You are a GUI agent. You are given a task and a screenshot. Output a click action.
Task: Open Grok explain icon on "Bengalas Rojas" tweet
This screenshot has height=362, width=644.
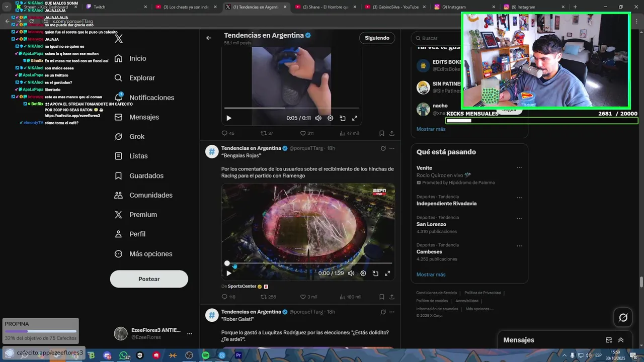[383, 148]
